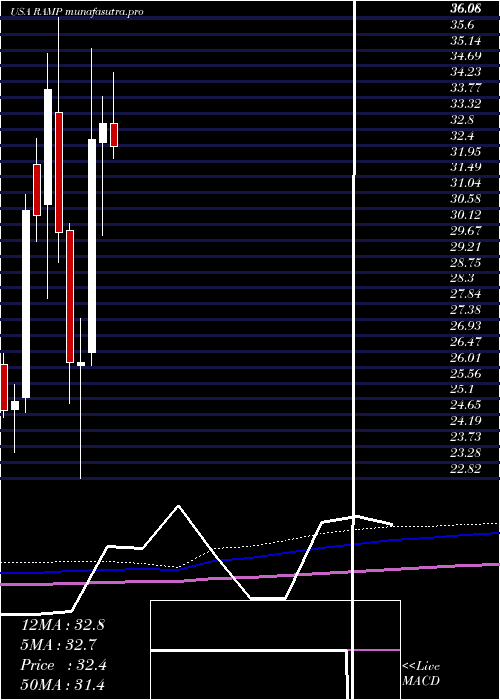Click the small doji candle near 26.01
The image size is (500, 700).
coord(81,364)
